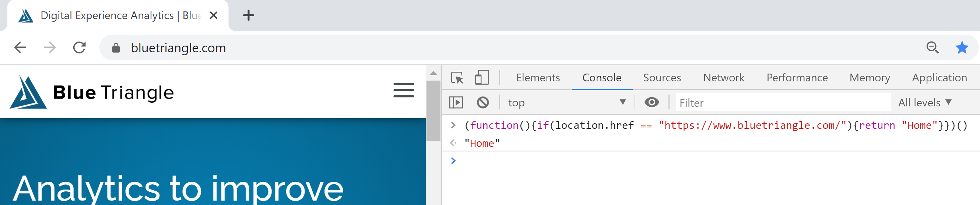980x205 pixels.
Task: Click the browser back arrow
Action: 20,47
